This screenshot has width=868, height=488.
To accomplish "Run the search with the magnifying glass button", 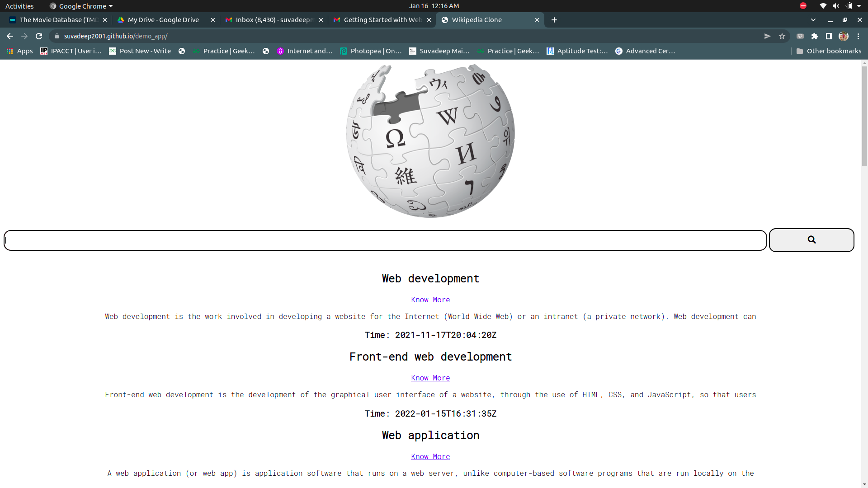I will pyautogui.click(x=811, y=240).
